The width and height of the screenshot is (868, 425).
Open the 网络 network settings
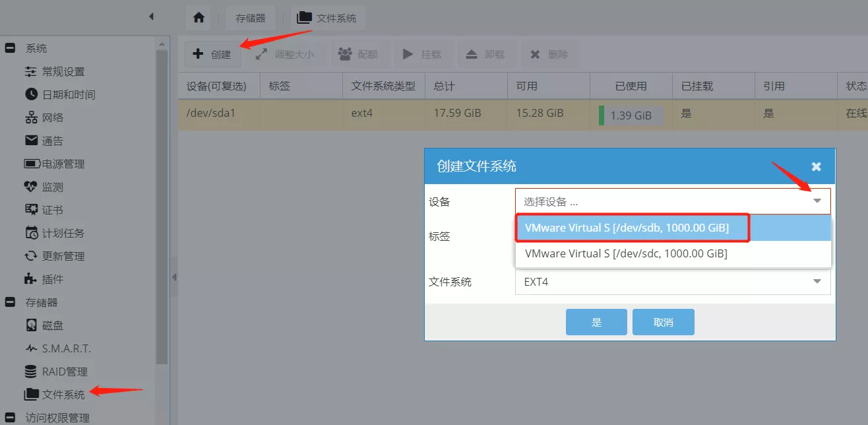pyautogui.click(x=52, y=117)
